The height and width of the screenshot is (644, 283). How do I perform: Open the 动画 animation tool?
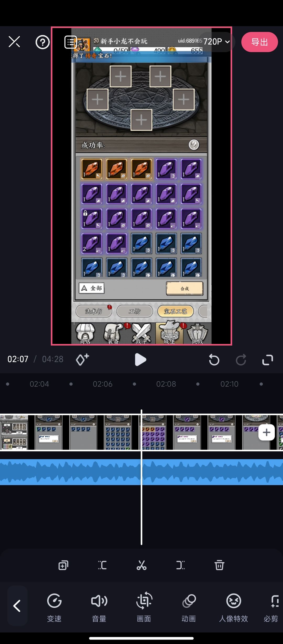tap(189, 607)
